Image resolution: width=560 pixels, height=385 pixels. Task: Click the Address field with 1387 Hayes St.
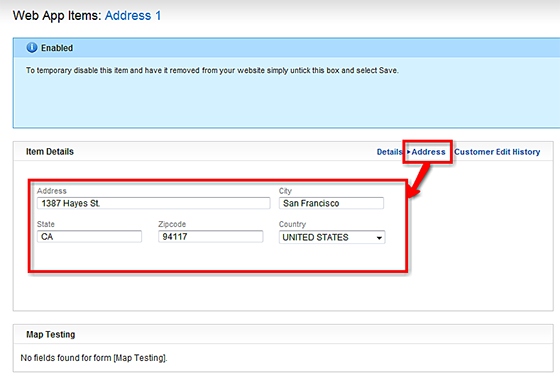tap(154, 203)
